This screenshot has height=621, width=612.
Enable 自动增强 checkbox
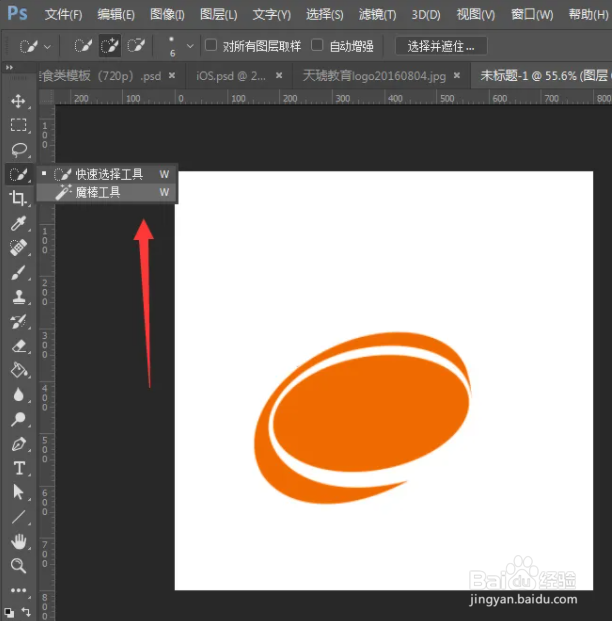pos(317,45)
